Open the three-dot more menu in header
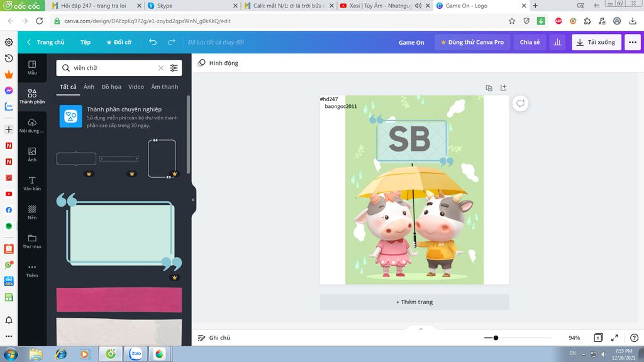The image size is (644, 362). click(x=633, y=42)
